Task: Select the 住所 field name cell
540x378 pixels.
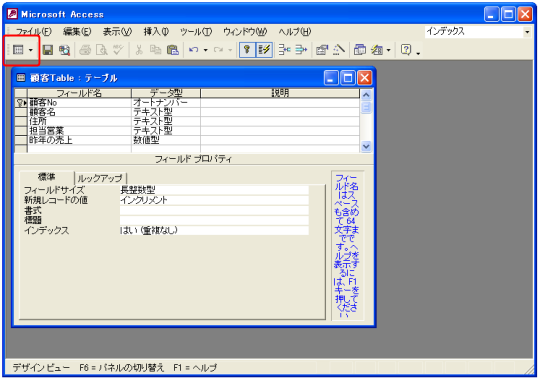Action: pos(79,121)
